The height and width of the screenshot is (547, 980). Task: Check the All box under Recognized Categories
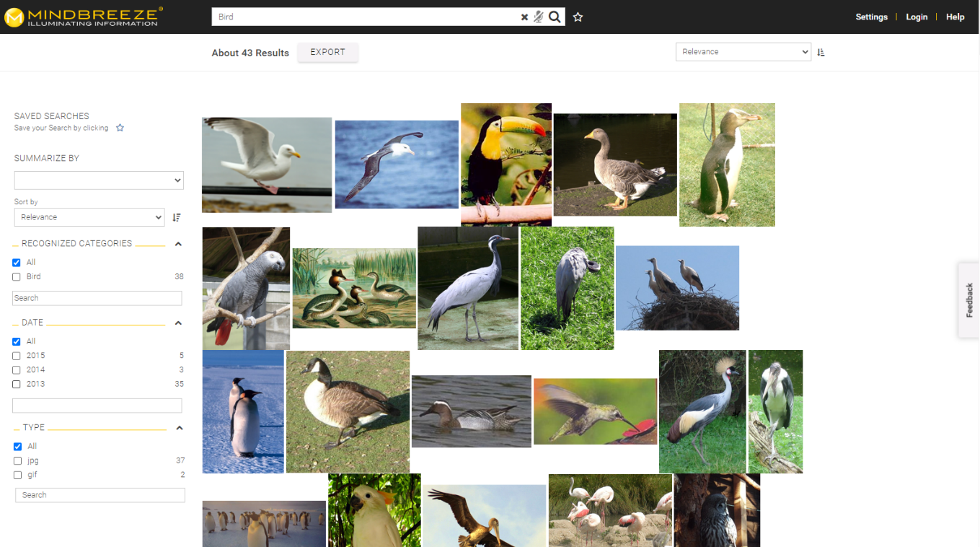pos(17,263)
